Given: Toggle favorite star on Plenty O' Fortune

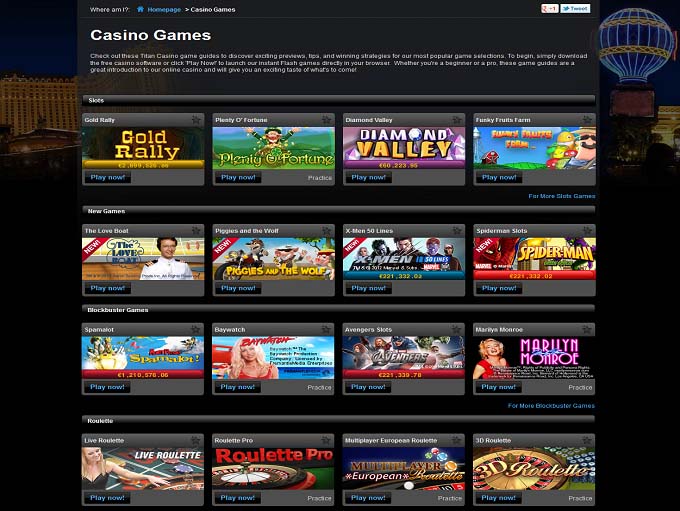Looking at the screenshot, I should tap(327, 120).
